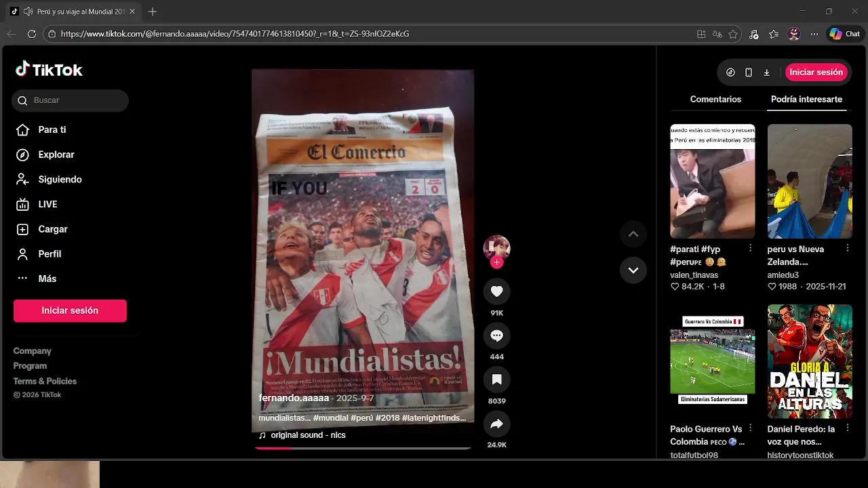Open the split screen apps icon in address bar

[x=701, y=34]
